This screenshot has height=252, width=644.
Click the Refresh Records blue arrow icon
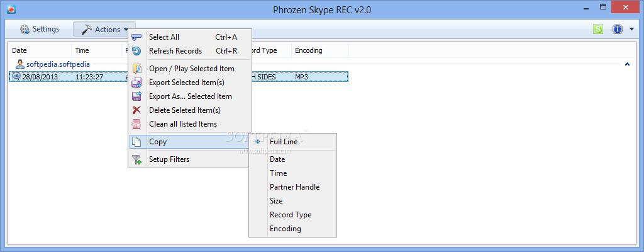136,51
